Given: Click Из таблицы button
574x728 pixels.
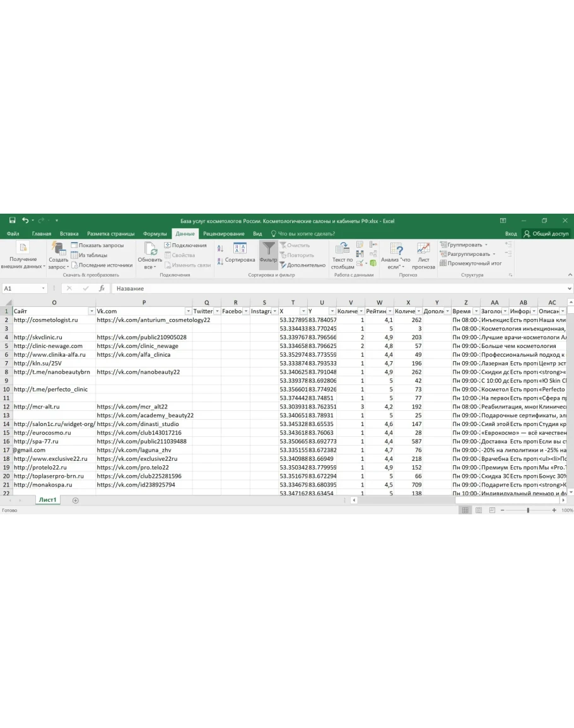Looking at the screenshot, I should click(89, 255).
